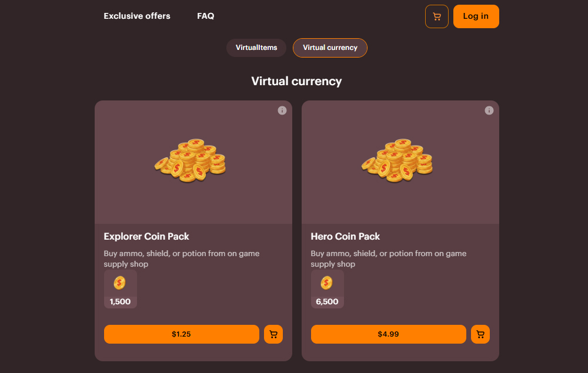Go to the FAQ section
This screenshot has width=588, height=373.
click(x=206, y=16)
